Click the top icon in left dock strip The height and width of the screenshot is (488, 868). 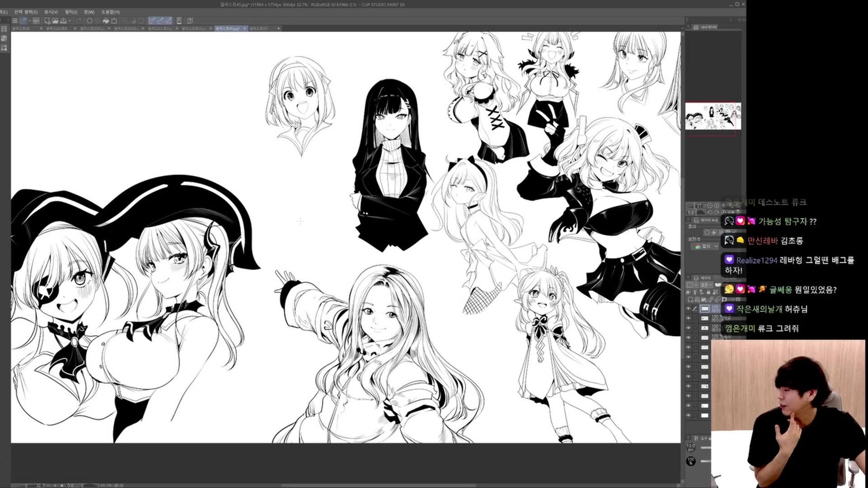point(4,28)
